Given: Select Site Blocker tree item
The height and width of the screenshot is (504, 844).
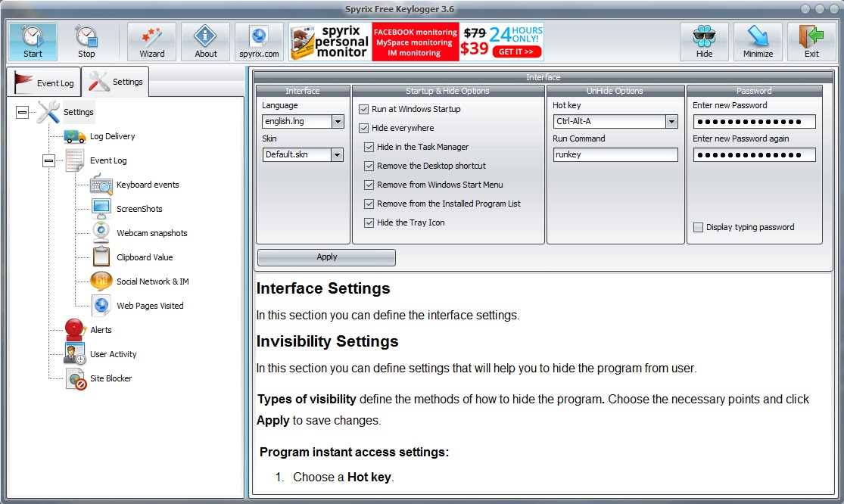Looking at the screenshot, I should pyautogui.click(x=111, y=378).
